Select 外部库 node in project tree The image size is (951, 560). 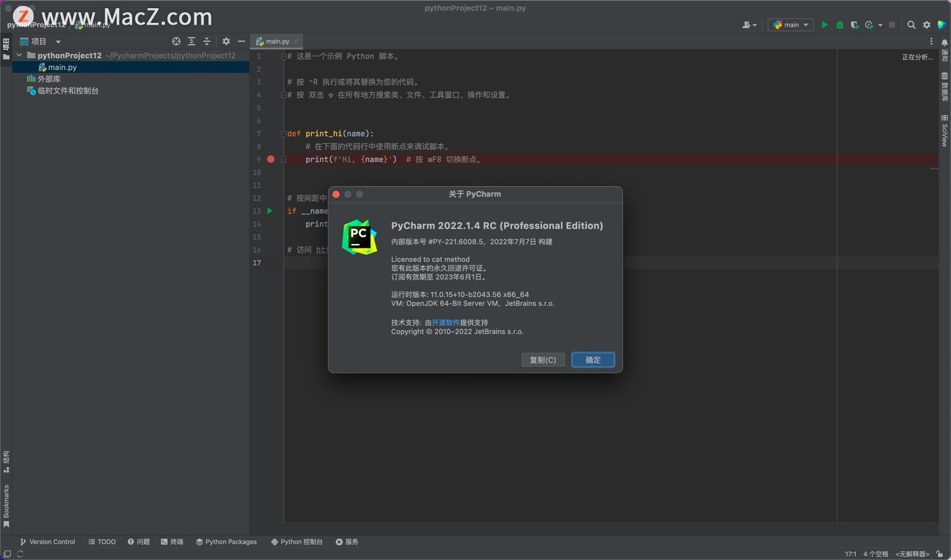(43, 79)
